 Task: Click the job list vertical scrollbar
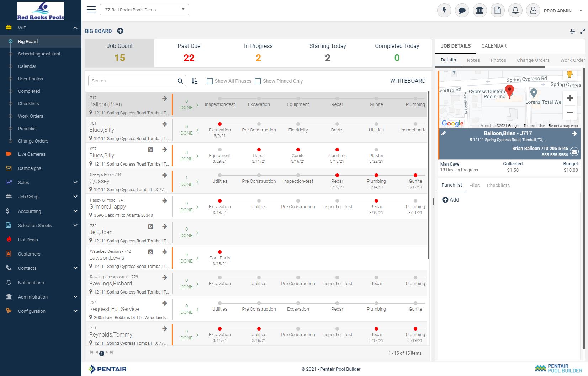tap(428, 175)
